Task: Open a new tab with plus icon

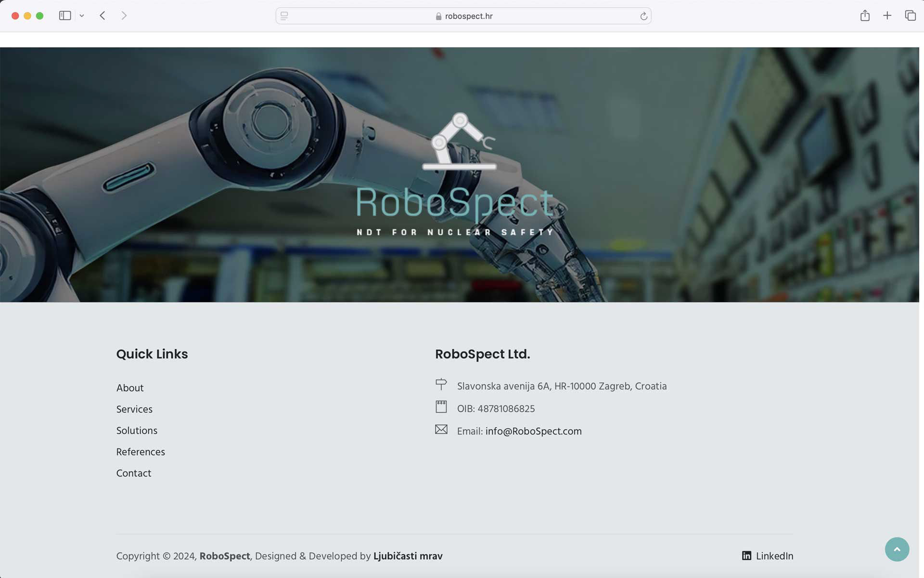Action: 887,16
